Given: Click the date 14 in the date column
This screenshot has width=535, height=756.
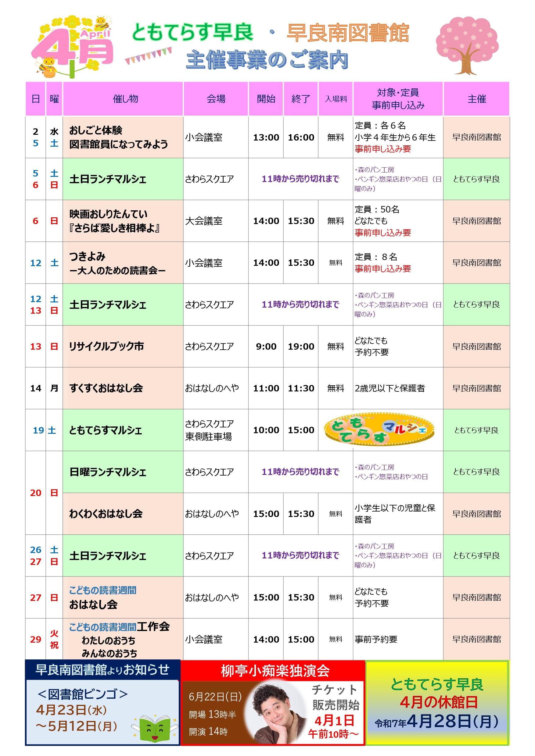Looking at the screenshot, I should click(36, 388).
